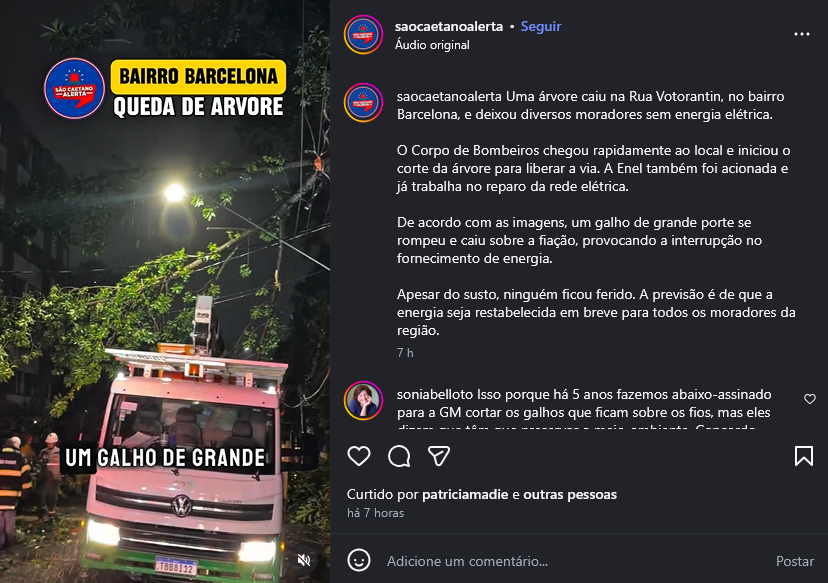Click the Postar button

(795, 561)
